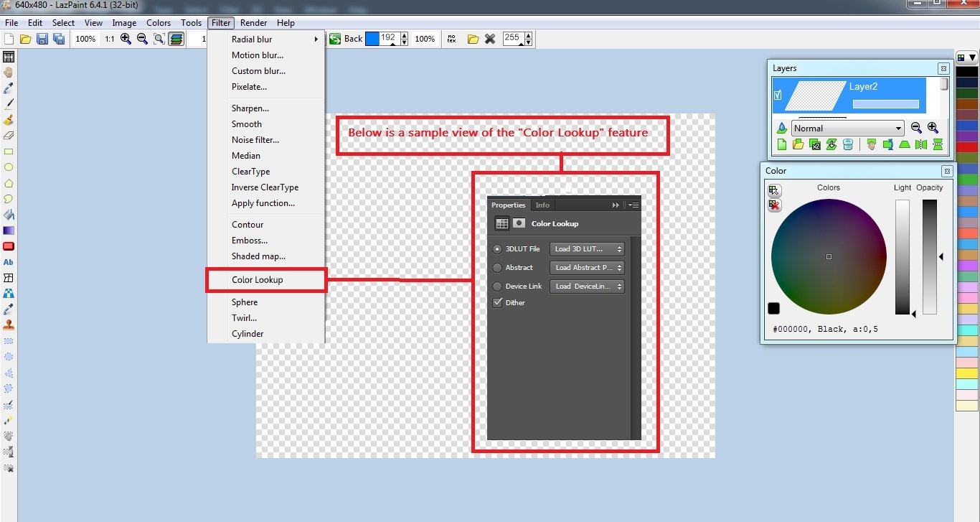Image resolution: width=980 pixels, height=522 pixels.
Task: Toggle the layers window button in toolbar
Action: click(x=176, y=39)
